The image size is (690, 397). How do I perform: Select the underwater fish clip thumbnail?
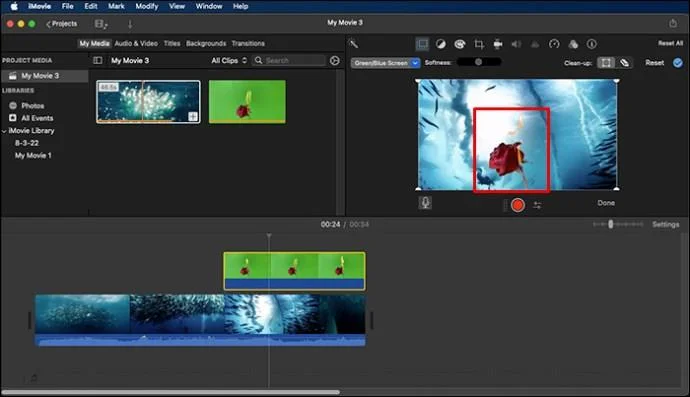[148, 102]
